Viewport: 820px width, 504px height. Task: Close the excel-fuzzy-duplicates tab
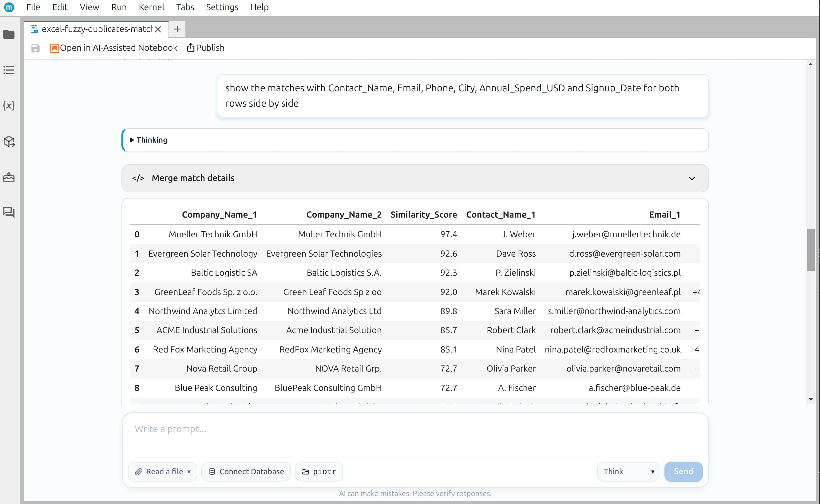(x=158, y=29)
